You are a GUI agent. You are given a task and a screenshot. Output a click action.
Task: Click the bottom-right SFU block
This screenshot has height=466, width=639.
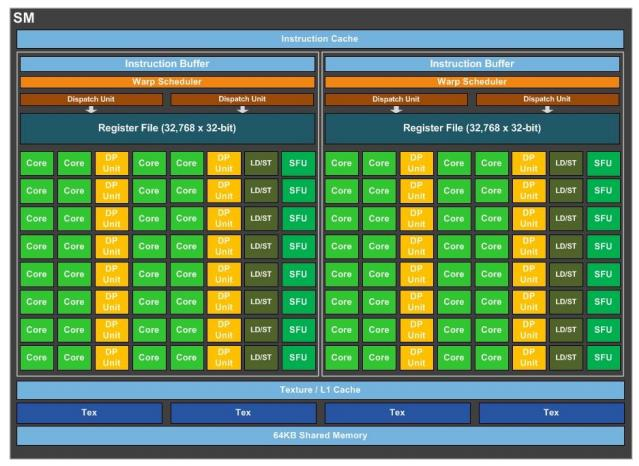[x=603, y=358]
